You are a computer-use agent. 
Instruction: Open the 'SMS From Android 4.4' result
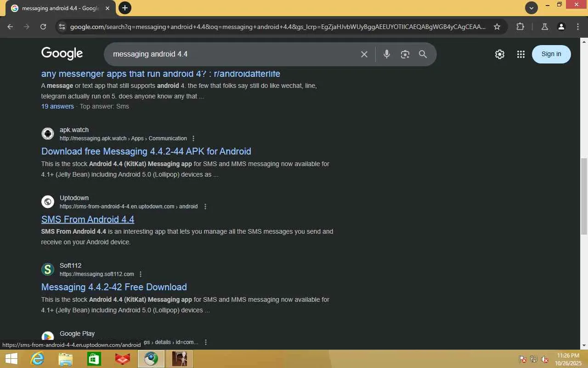[88, 219]
